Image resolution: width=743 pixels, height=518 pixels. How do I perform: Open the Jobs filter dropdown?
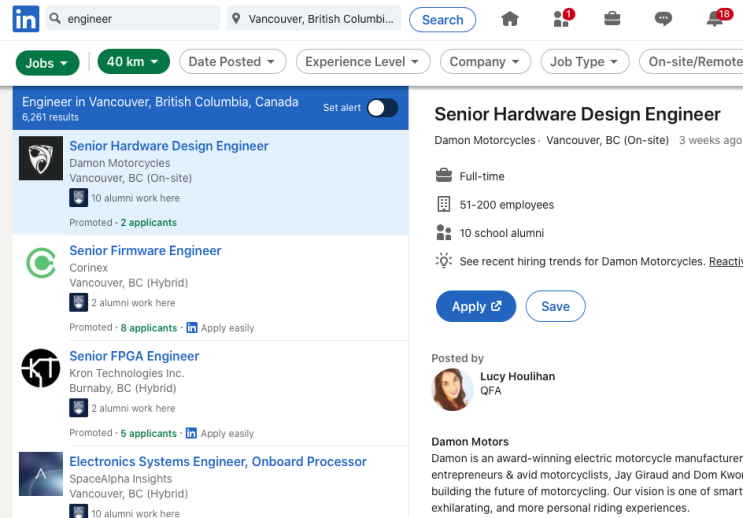(47, 63)
